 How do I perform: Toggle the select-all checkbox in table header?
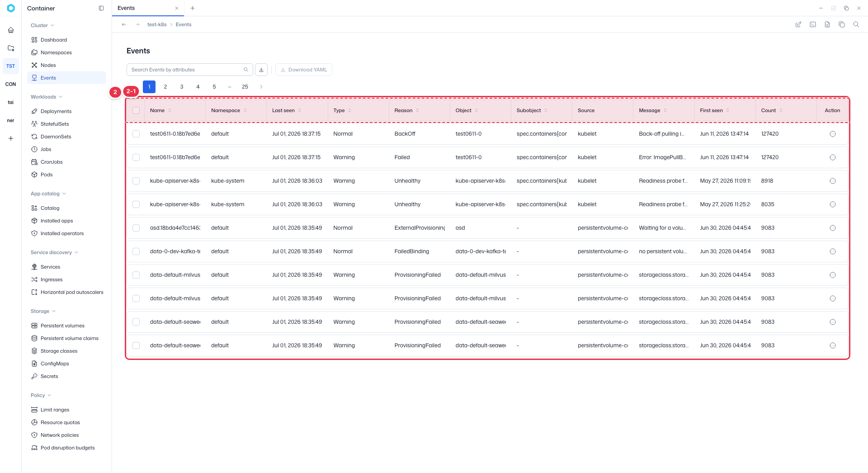pyautogui.click(x=136, y=110)
